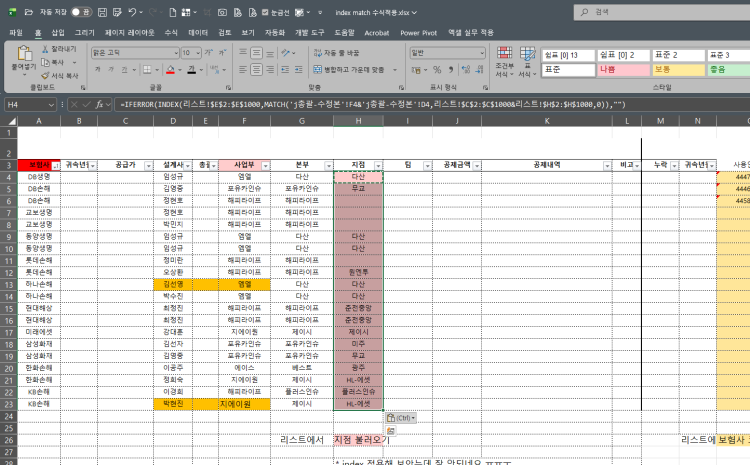The image size is (750, 465).
Task: Click the Increase decimal icon
Action: (465, 70)
